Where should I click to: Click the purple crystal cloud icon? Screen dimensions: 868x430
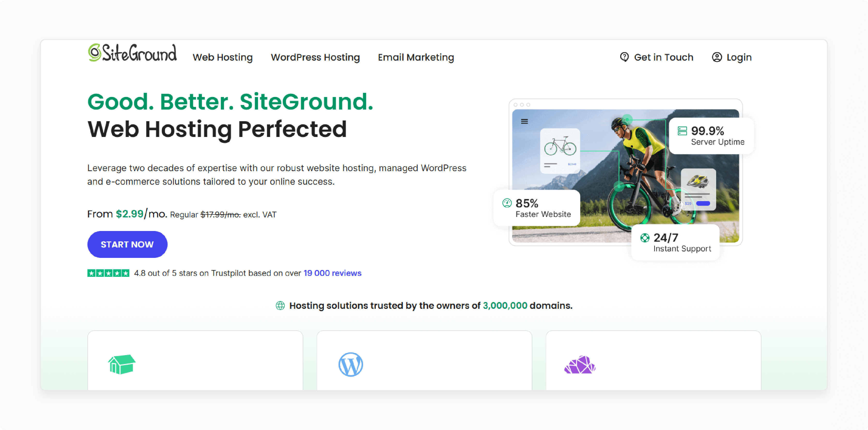(x=580, y=365)
